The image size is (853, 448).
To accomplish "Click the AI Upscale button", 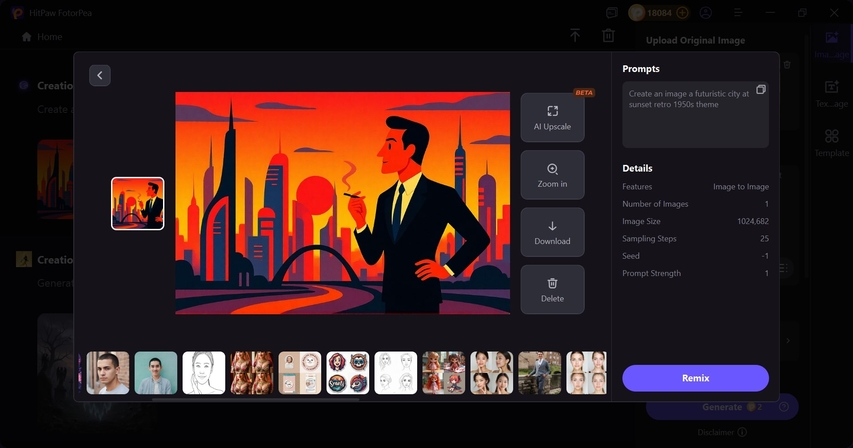I will 552,118.
